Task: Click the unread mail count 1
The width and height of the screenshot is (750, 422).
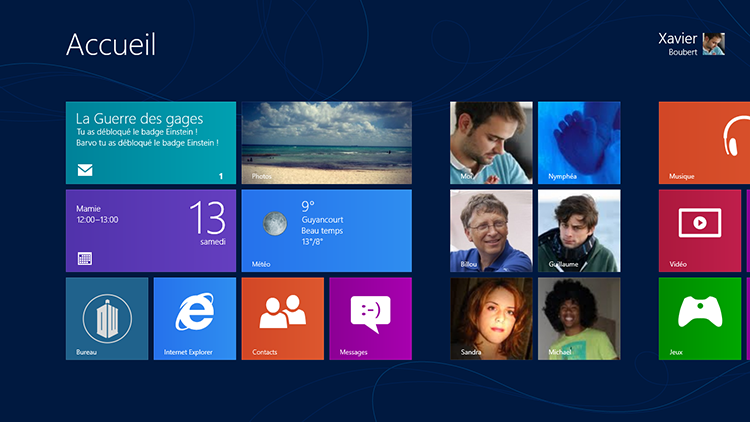Action: click(x=221, y=176)
